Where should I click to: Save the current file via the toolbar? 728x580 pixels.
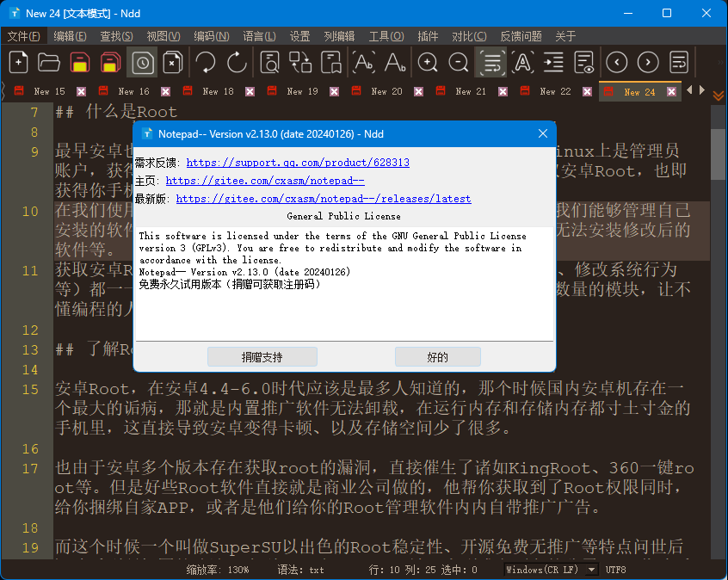point(80,62)
